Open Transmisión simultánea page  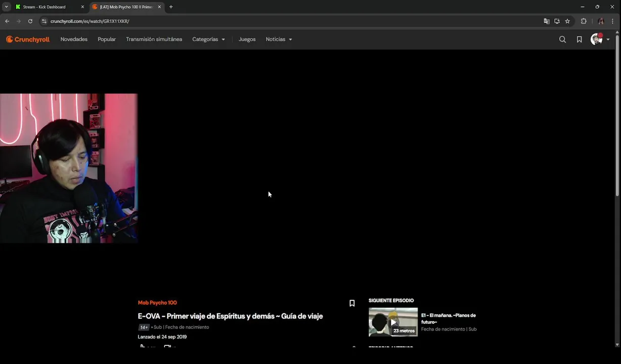[154, 39]
